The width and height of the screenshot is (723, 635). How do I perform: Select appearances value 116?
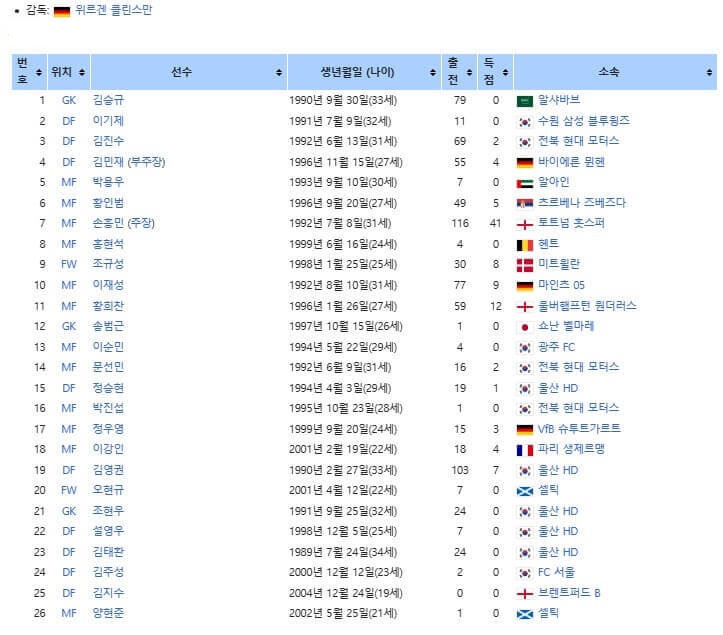point(460,224)
